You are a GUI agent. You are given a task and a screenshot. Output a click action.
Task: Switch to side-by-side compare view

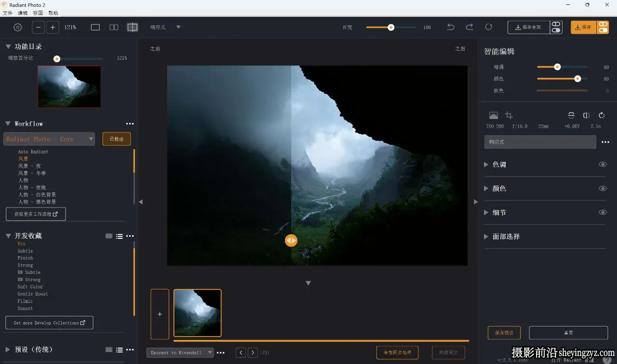click(x=114, y=27)
